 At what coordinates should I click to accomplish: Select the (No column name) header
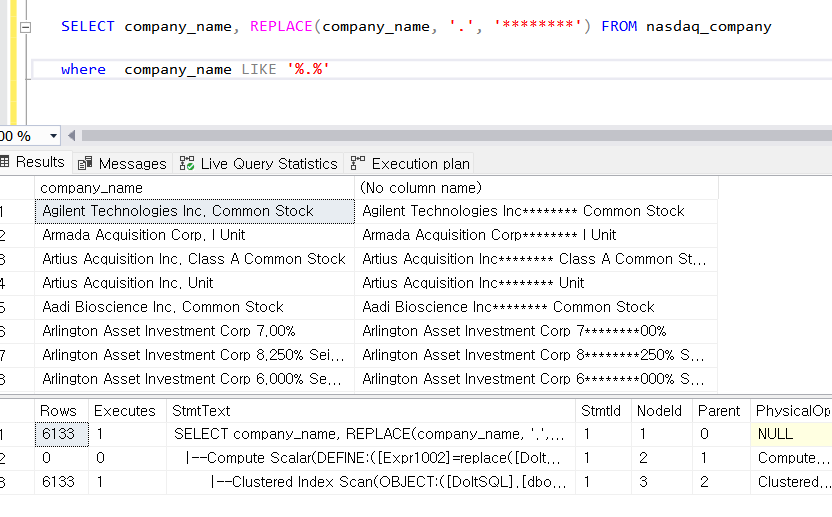pos(536,188)
